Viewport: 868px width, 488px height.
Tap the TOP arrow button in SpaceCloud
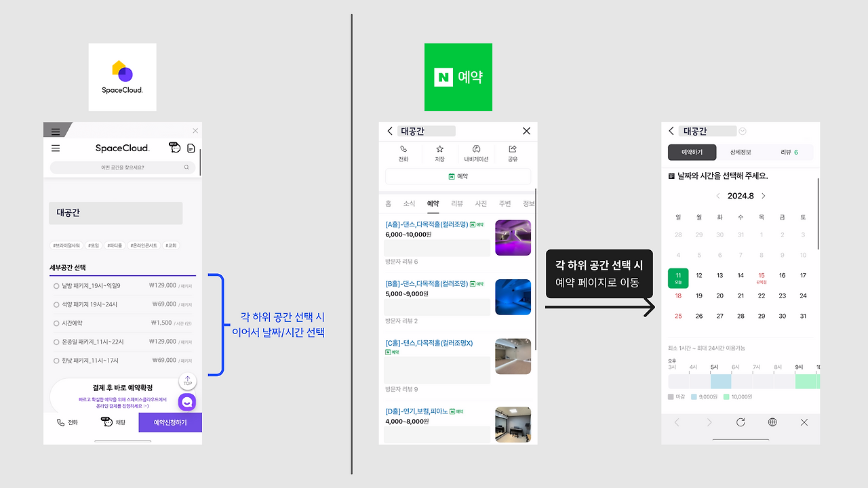[188, 381]
